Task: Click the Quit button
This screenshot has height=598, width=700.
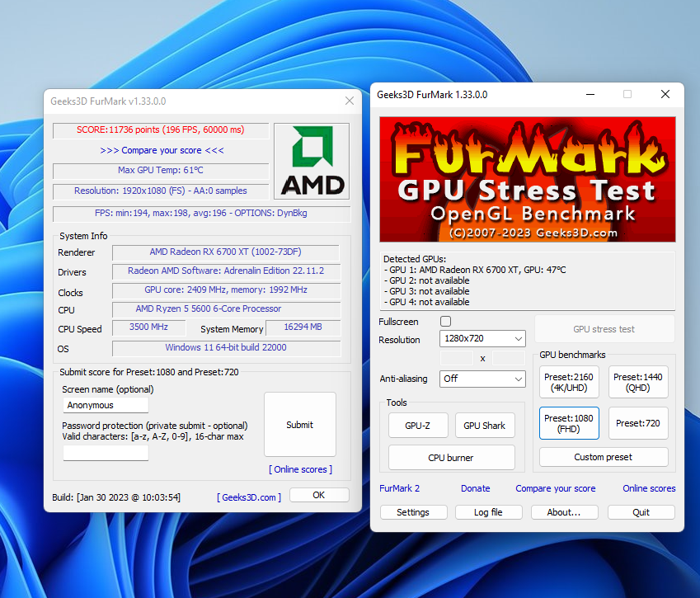Action: [641, 512]
